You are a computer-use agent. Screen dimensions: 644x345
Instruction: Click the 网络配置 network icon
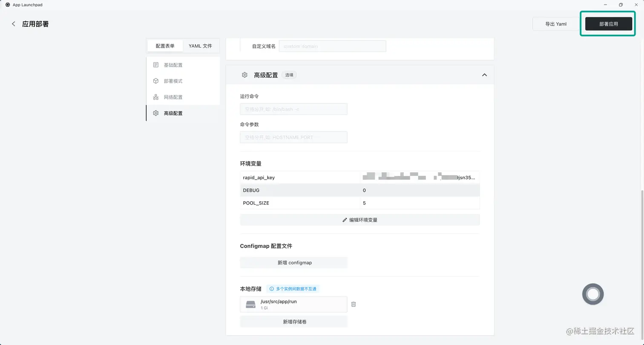(155, 97)
